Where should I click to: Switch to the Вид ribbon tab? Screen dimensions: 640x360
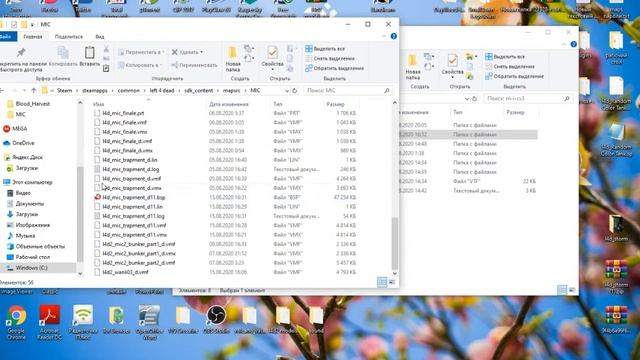100,37
